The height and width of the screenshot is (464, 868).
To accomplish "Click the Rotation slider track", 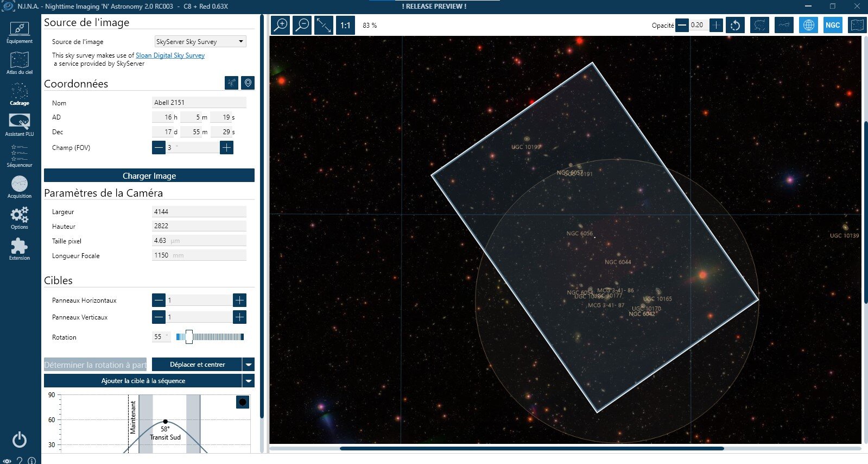I will pos(210,337).
